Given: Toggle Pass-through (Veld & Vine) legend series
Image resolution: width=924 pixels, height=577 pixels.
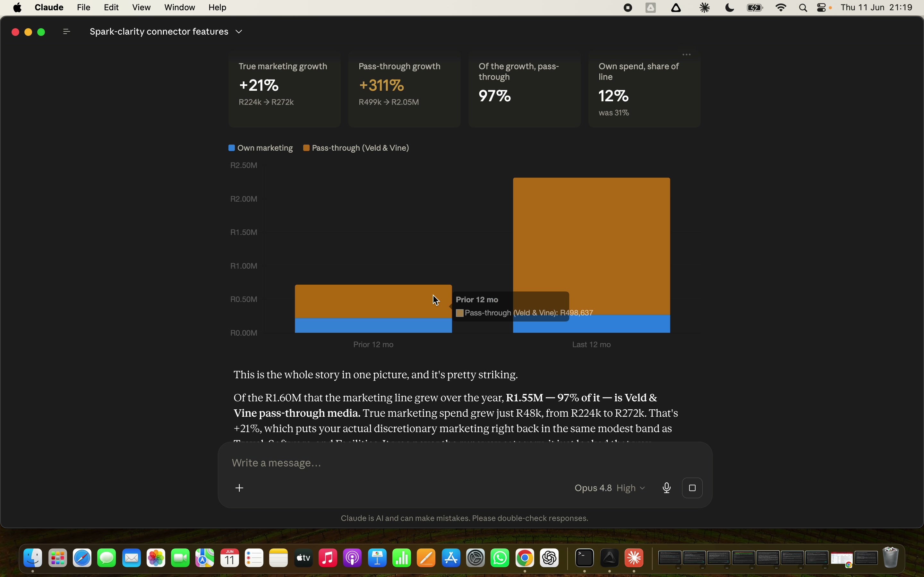Looking at the screenshot, I should click(356, 148).
